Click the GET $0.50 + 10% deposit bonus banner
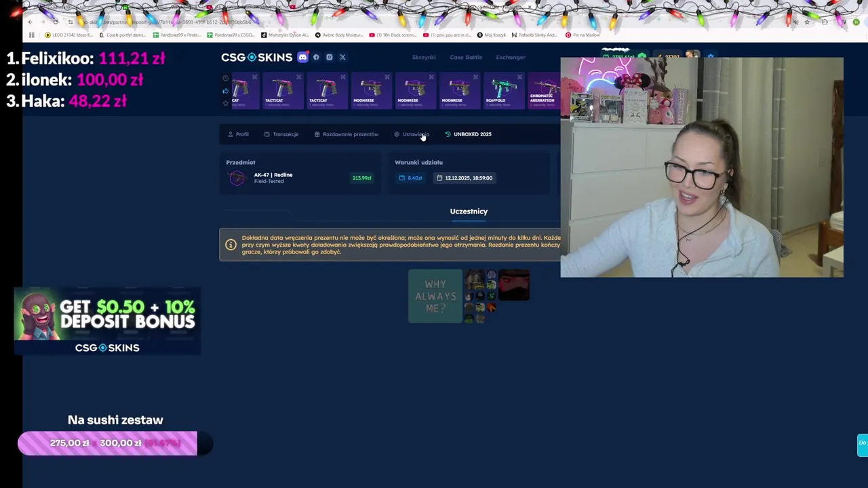 (x=107, y=322)
